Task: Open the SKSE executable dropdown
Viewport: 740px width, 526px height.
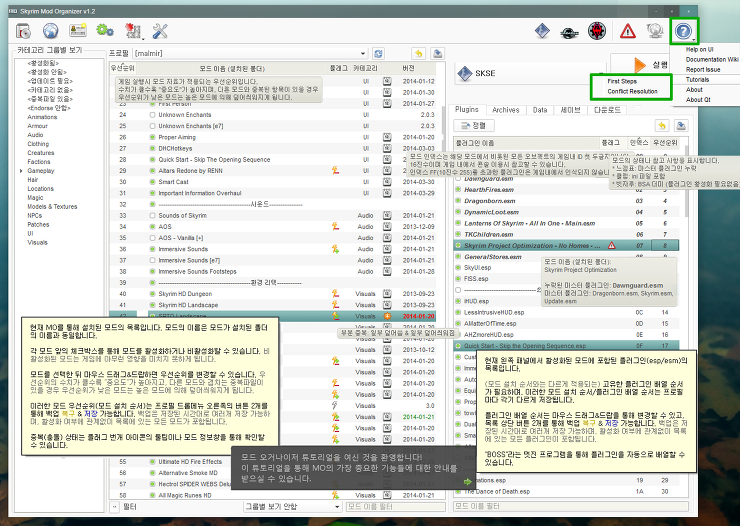Action: point(530,73)
